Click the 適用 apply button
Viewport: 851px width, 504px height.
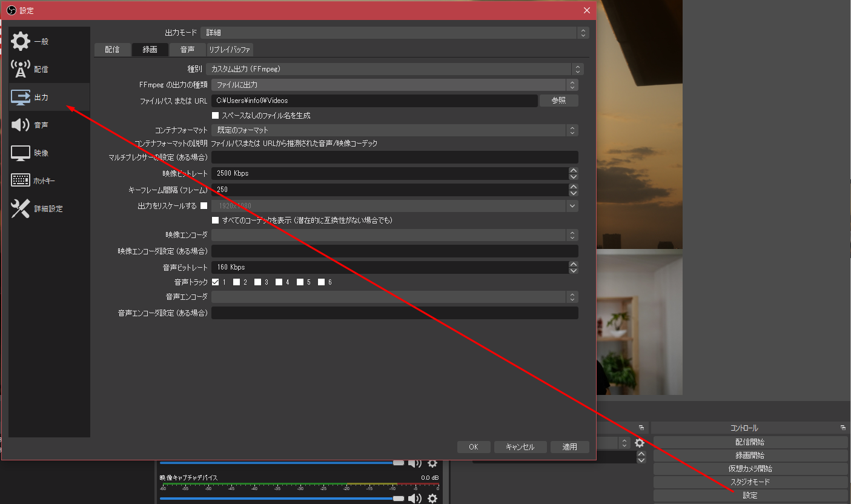click(x=569, y=447)
